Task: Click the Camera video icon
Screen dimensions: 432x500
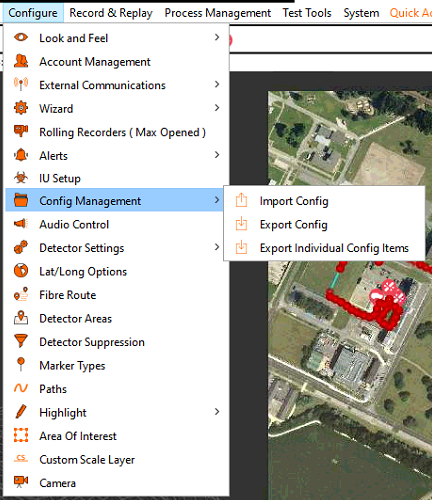Action: (x=21, y=482)
